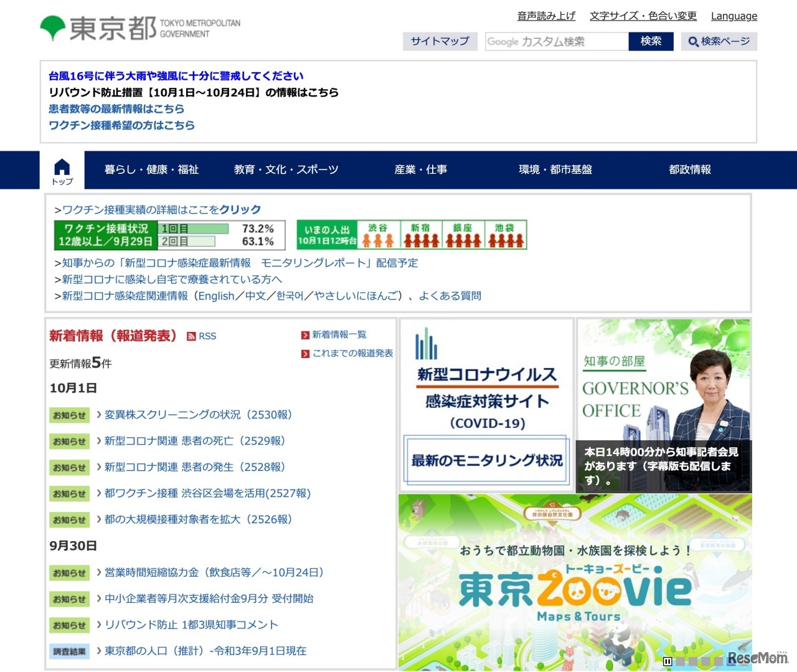Open the よくある質問 link
Viewport: 797px width, 672px height.
pyautogui.click(x=450, y=296)
